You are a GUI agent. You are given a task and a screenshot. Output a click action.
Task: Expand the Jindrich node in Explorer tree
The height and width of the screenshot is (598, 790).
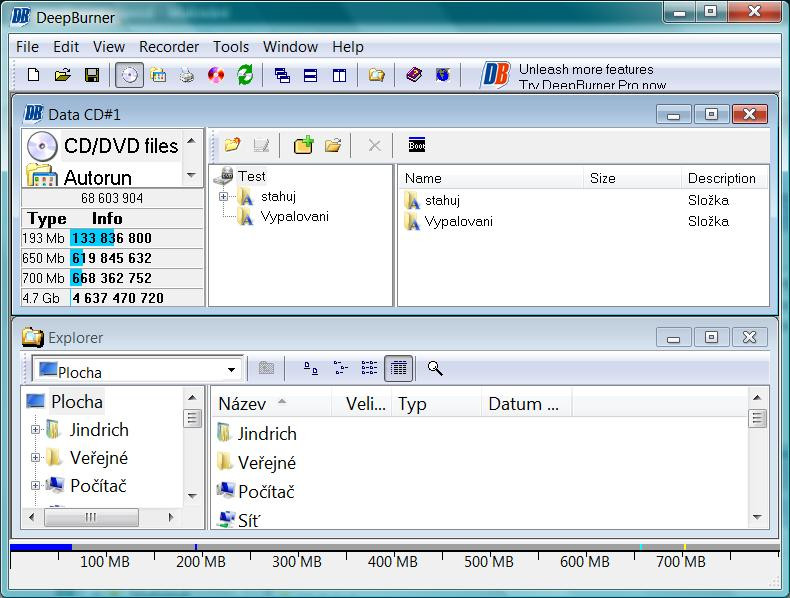pos(36,430)
